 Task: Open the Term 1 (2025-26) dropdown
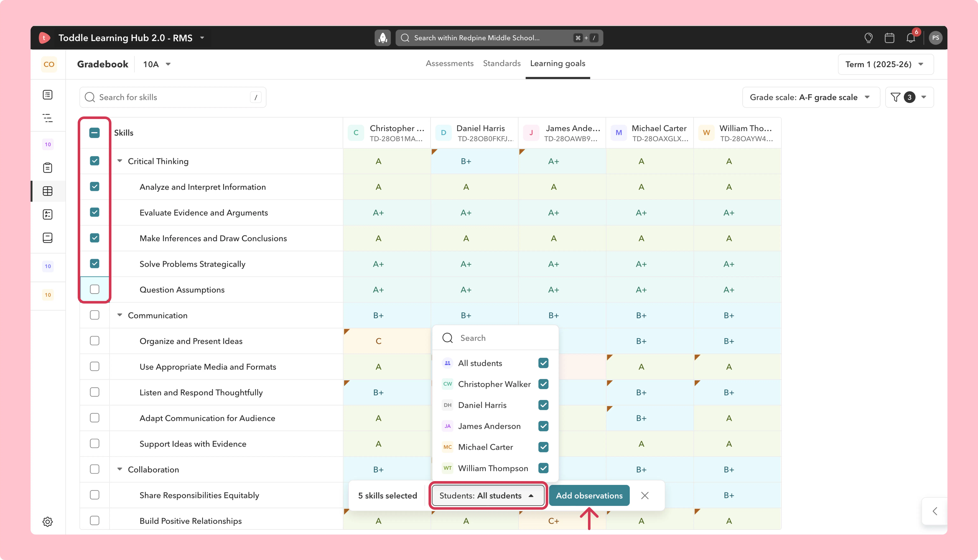pos(886,64)
